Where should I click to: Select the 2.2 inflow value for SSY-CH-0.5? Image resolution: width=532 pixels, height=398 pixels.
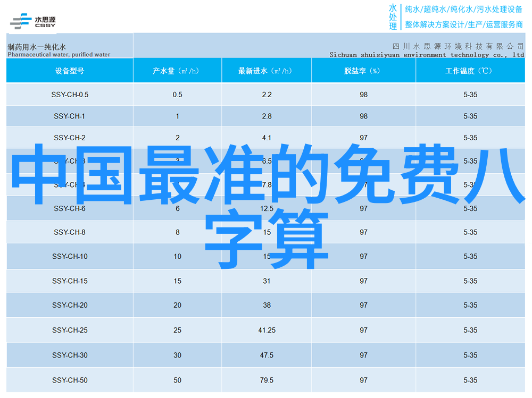267,95
